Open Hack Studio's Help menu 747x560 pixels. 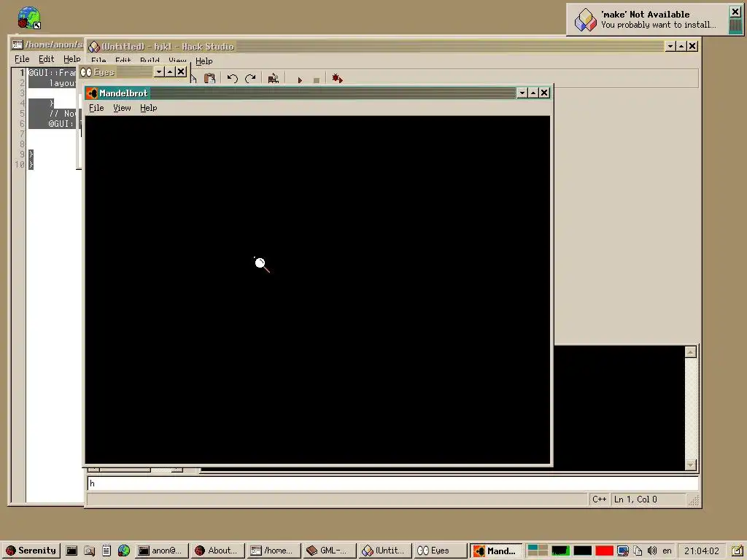click(x=204, y=61)
